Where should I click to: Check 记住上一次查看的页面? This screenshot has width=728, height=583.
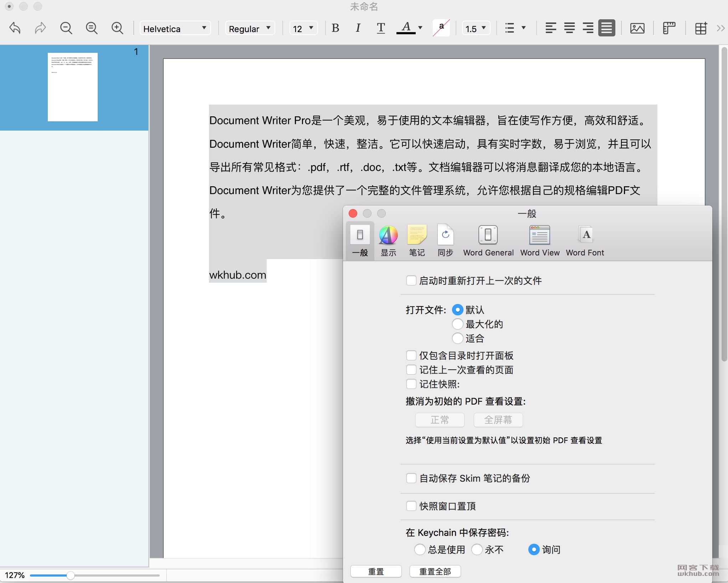411,370
